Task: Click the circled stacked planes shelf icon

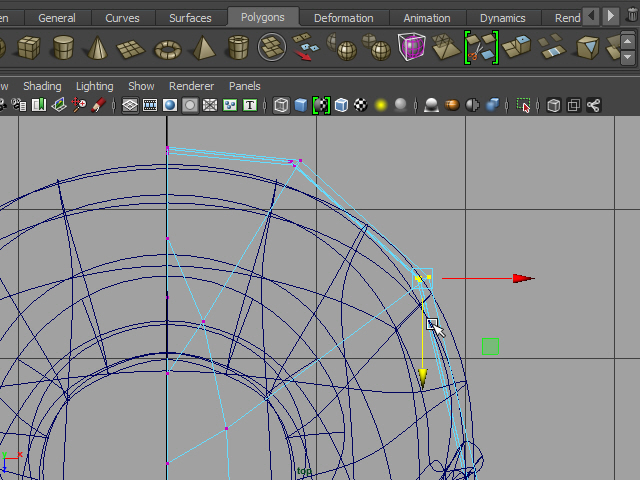Action: pos(272,47)
